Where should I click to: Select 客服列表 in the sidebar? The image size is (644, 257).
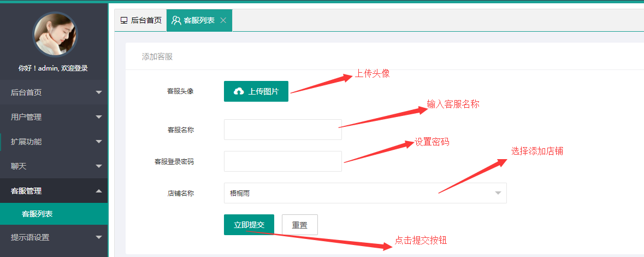coord(37,214)
